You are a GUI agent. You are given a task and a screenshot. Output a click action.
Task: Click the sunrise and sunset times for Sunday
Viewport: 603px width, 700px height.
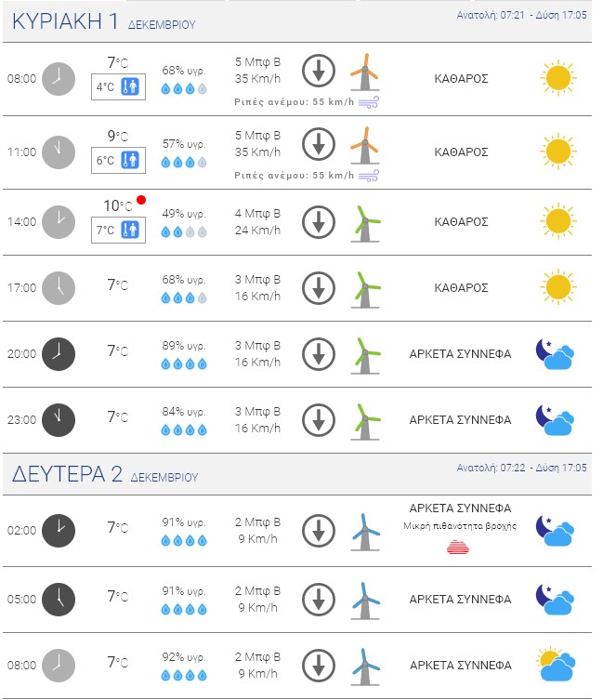pos(522,16)
